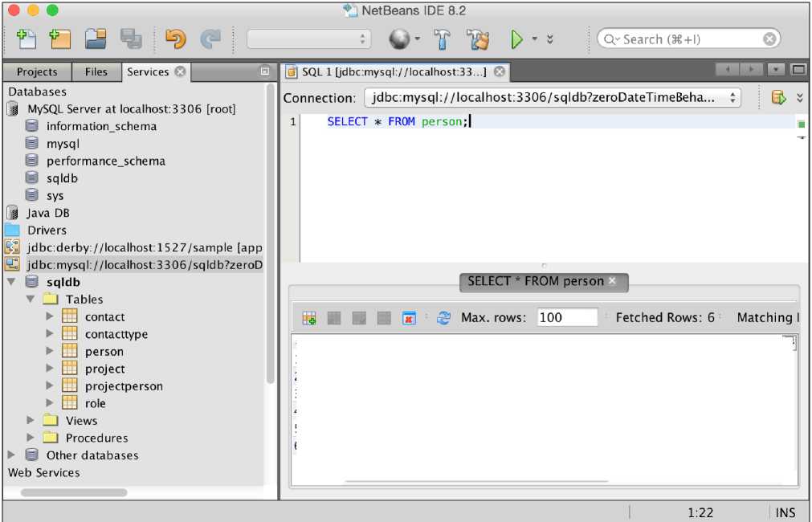
Task: Click the Open Project toolbar icon
Action: [96, 39]
